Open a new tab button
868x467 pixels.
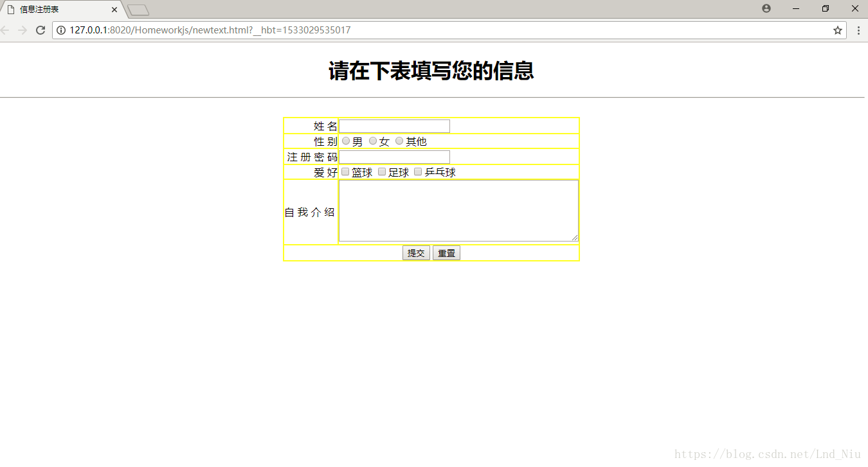pyautogui.click(x=138, y=10)
